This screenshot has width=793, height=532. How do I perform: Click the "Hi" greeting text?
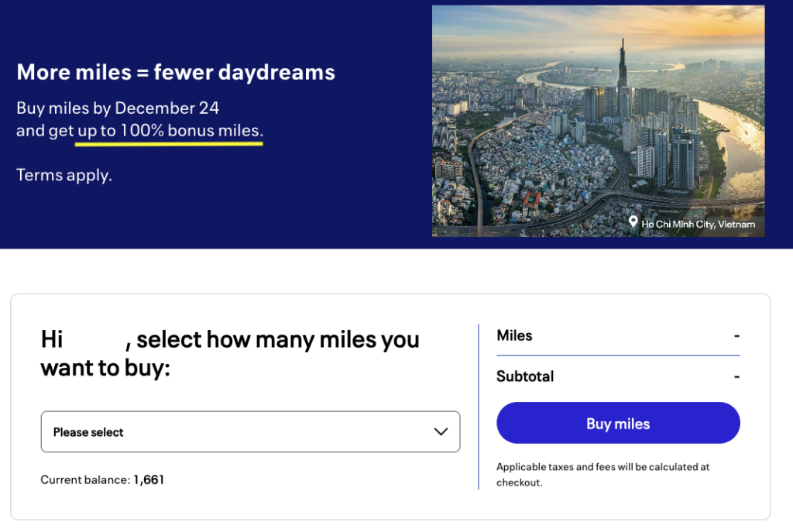(51, 340)
